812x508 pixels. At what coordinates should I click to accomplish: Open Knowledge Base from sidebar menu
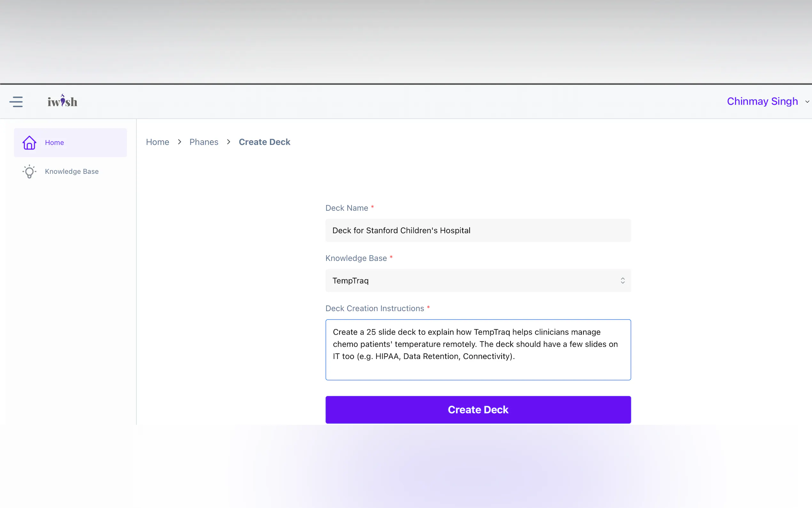[x=72, y=171]
